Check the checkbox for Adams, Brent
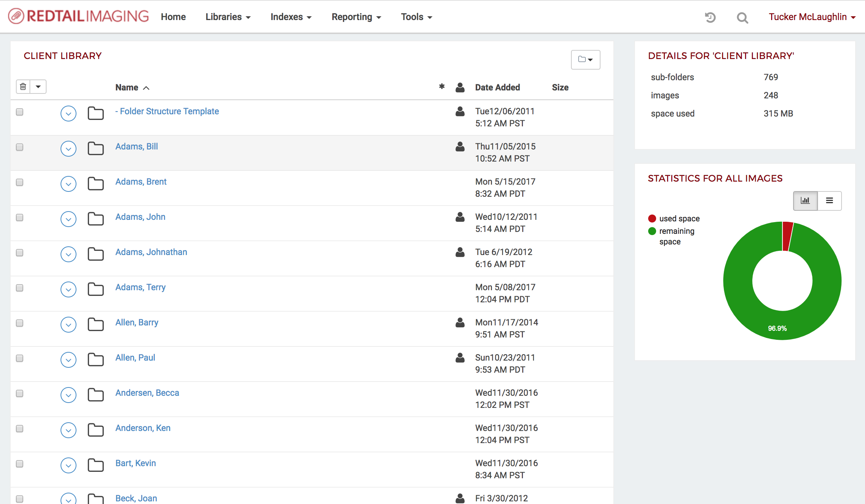 [x=19, y=182]
